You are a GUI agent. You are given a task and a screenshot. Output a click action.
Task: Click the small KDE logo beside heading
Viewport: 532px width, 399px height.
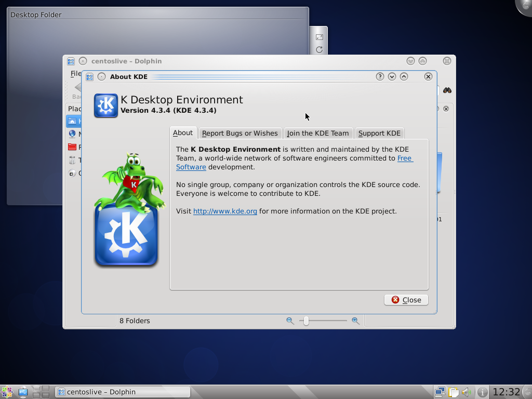pos(106,105)
